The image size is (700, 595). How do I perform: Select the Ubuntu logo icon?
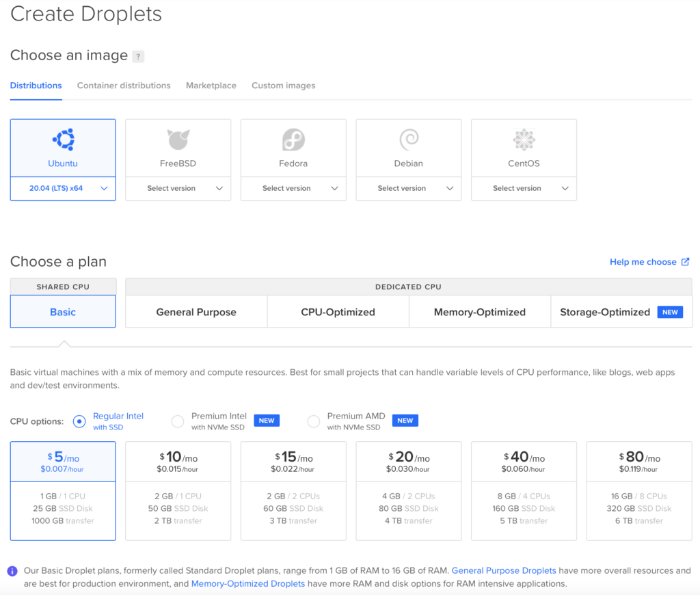(x=64, y=140)
